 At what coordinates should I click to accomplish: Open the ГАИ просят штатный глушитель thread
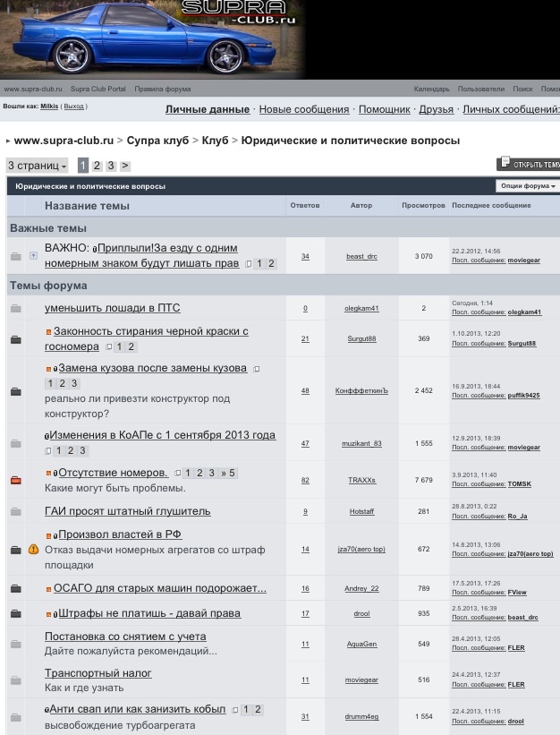127,511
